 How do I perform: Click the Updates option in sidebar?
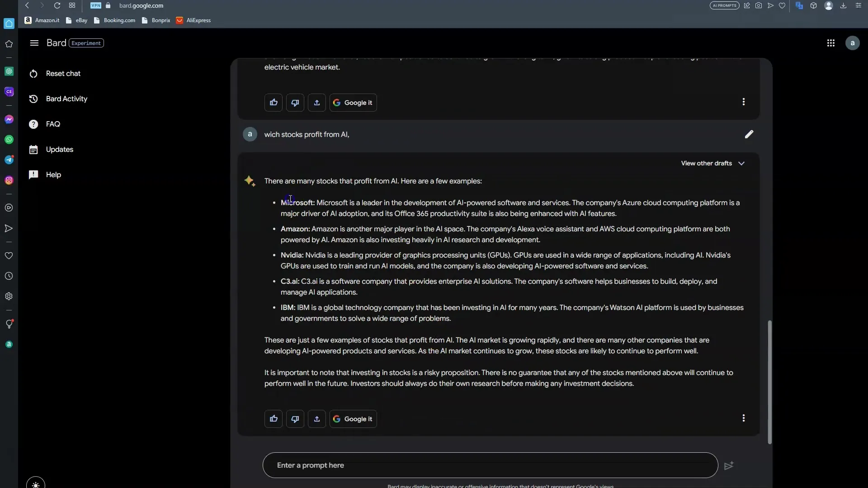click(x=59, y=150)
